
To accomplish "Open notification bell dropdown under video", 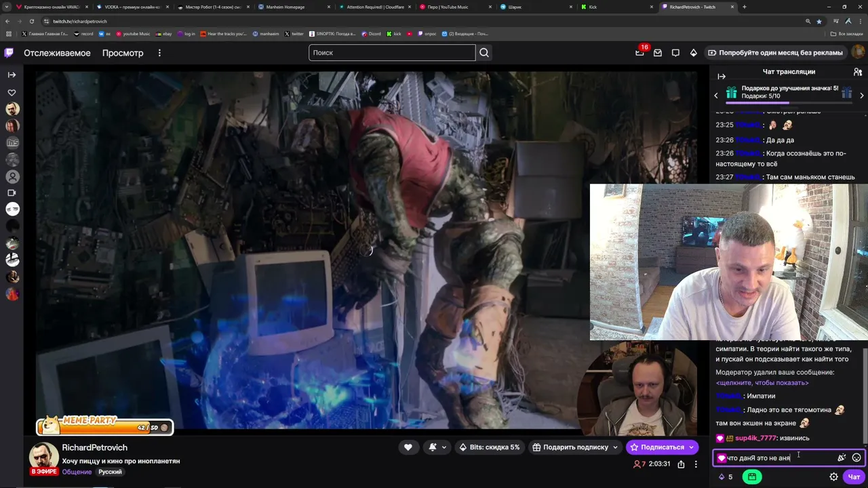I will pos(437,447).
